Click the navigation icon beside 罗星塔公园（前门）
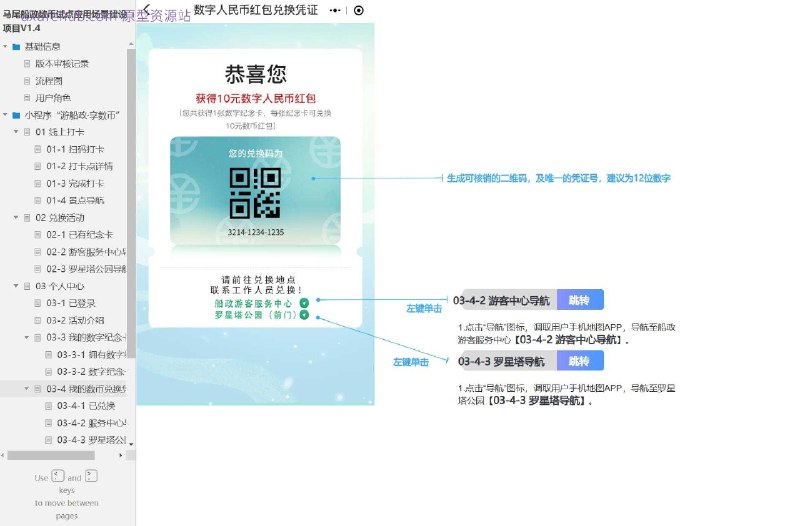 [304, 315]
